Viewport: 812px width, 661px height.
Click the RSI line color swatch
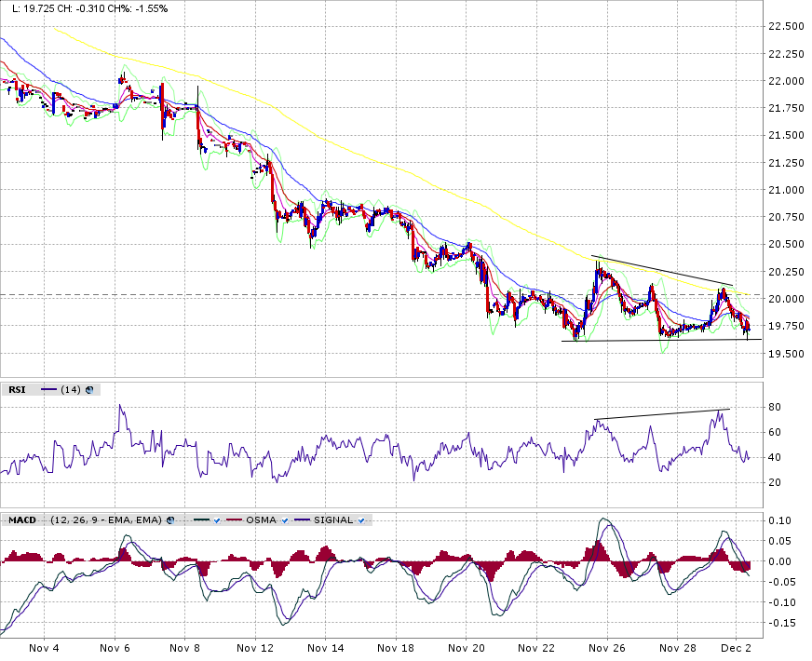(49, 390)
